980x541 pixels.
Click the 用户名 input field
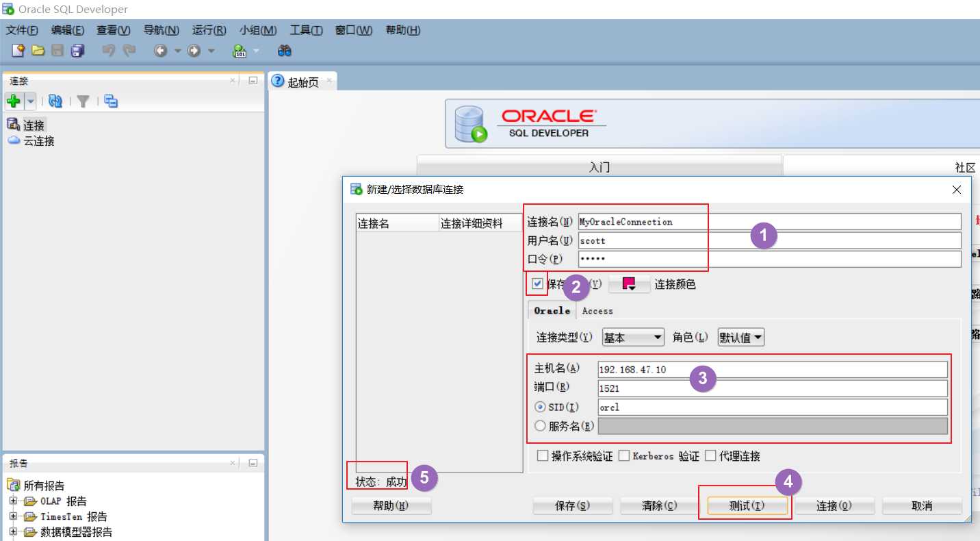[770, 240]
